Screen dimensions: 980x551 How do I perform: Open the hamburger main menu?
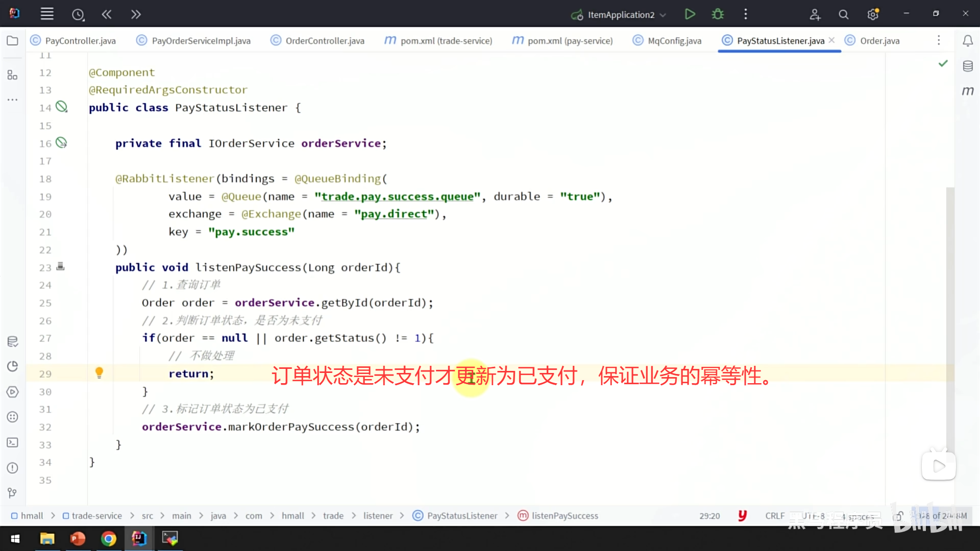pyautogui.click(x=47, y=14)
